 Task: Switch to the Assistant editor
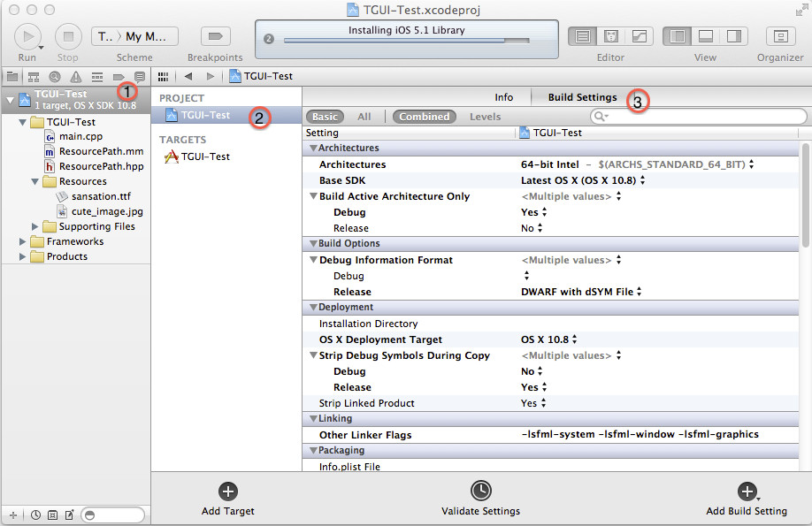coord(611,36)
